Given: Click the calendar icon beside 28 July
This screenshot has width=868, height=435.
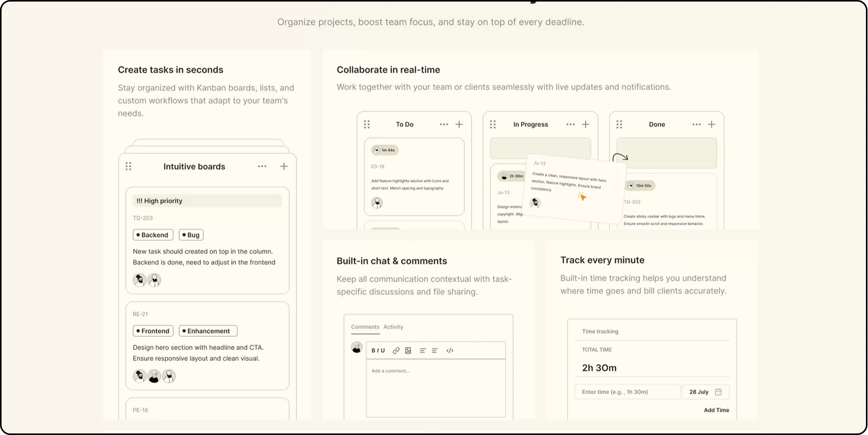Looking at the screenshot, I should tap(718, 392).
